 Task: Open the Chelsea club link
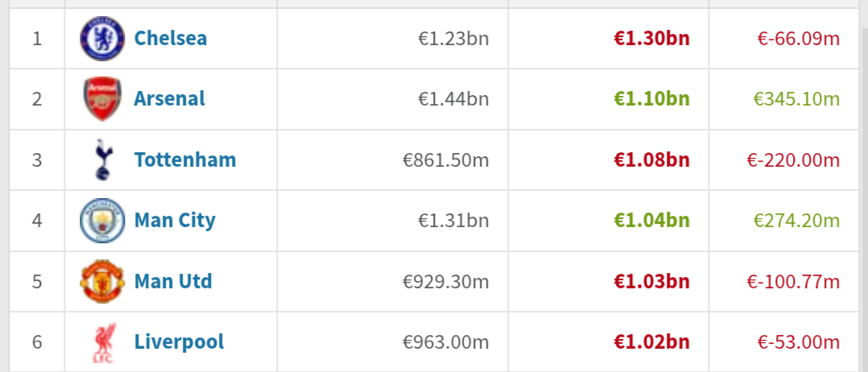click(x=171, y=39)
